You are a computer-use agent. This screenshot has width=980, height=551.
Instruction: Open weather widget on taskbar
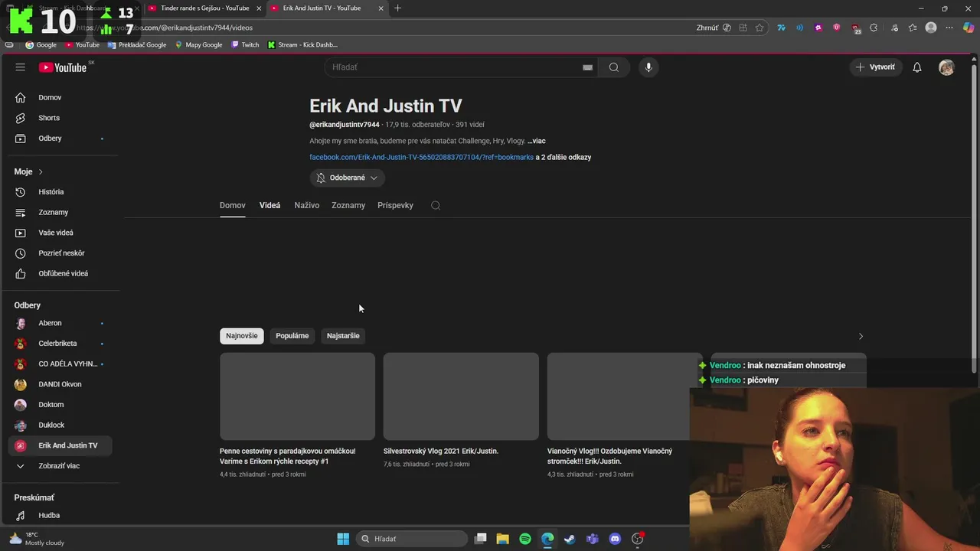pos(35,539)
